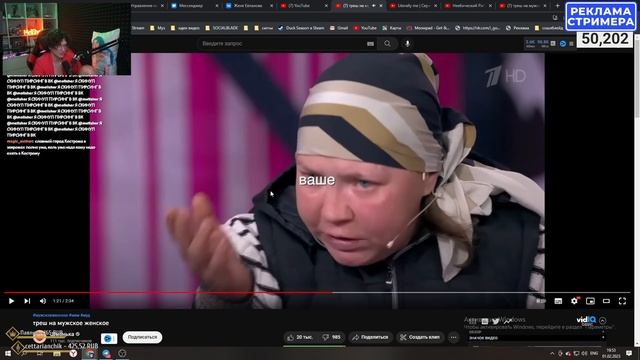640x360 pixels.
Task: Open OBS from the taskbar
Action: [x=122, y=353]
